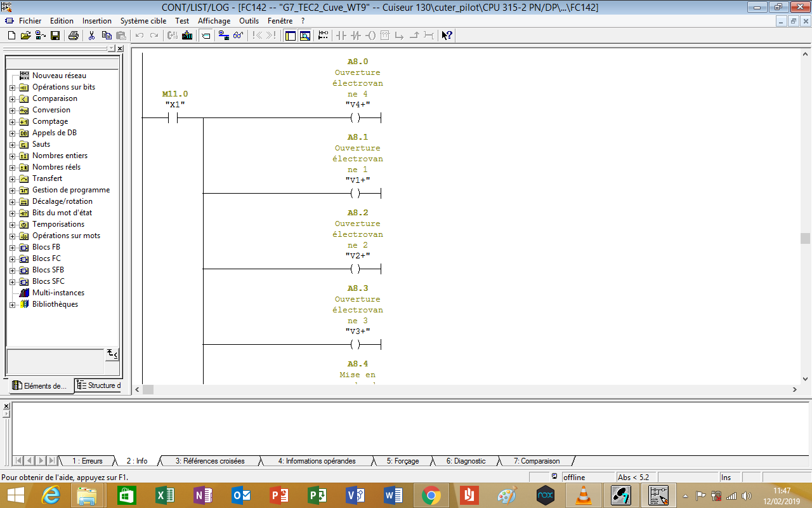Select Multi-instances in the catalog tree
The height and width of the screenshot is (508, 812).
58,293
